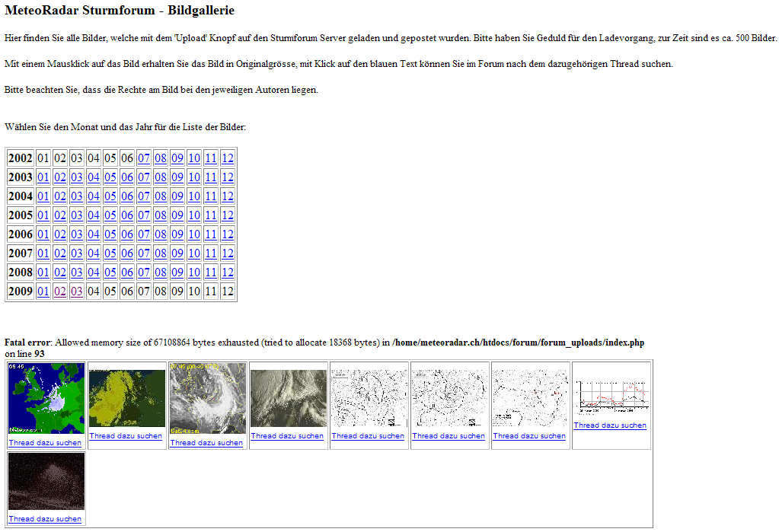Open the dark night photo thumbnail
Screen dimensions: 779x532
click(x=46, y=481)
